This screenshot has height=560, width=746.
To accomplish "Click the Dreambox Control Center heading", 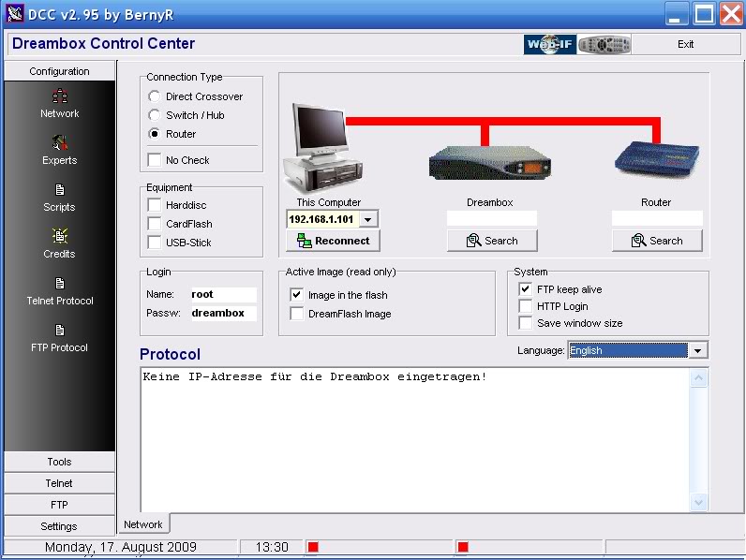I will [103, 43].
